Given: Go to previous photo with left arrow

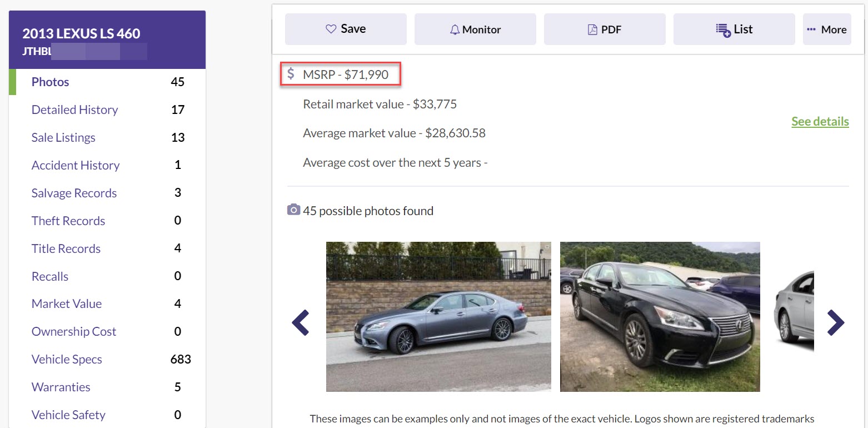Looking at the screenshot, I should coord(301,322).
